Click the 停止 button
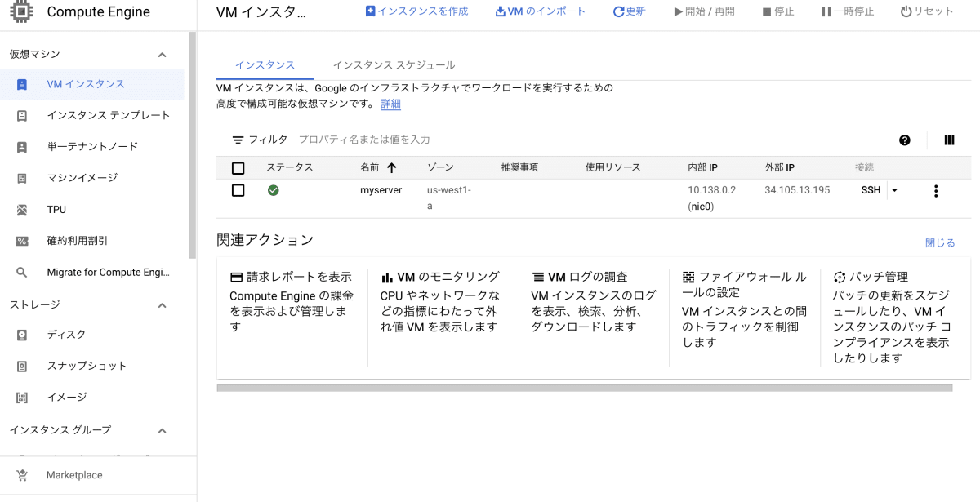 pyautogui.click(x=777, y=11)
